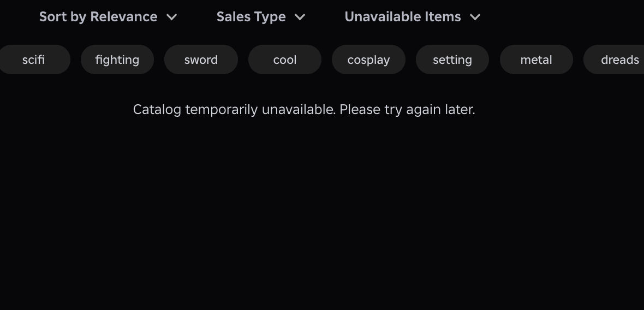Click the chevron beside Sort by Relevance

(x=172, y=17)
